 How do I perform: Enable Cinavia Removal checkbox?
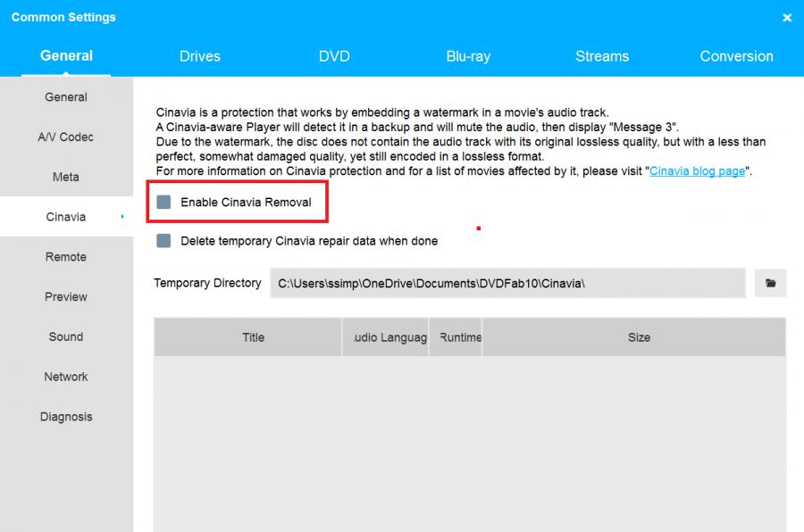point(163,202)
